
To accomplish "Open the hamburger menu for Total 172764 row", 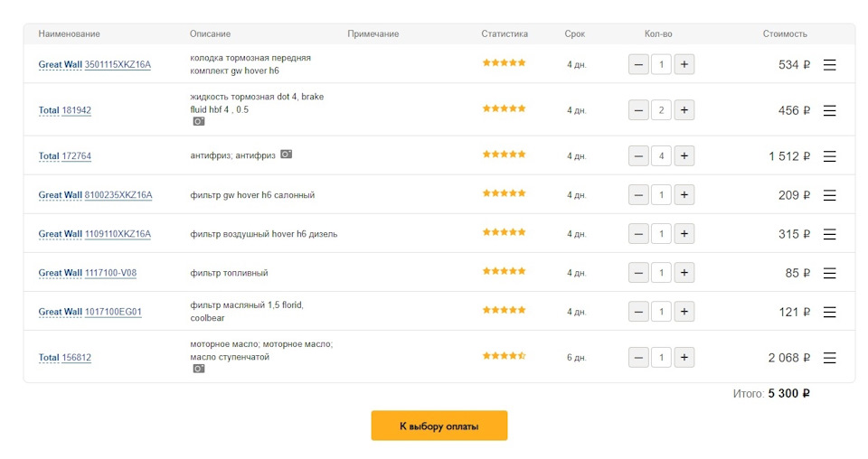I will tap(829, 156).
